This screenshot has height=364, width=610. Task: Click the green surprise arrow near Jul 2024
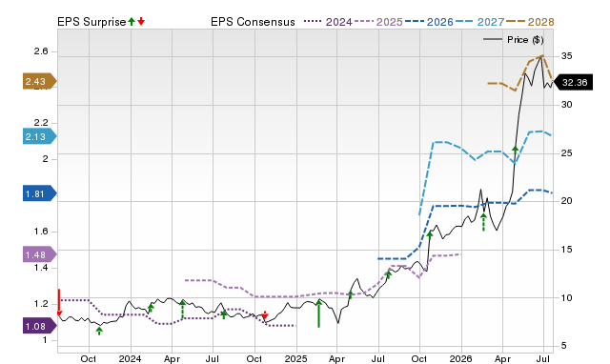tap(224, 314)
